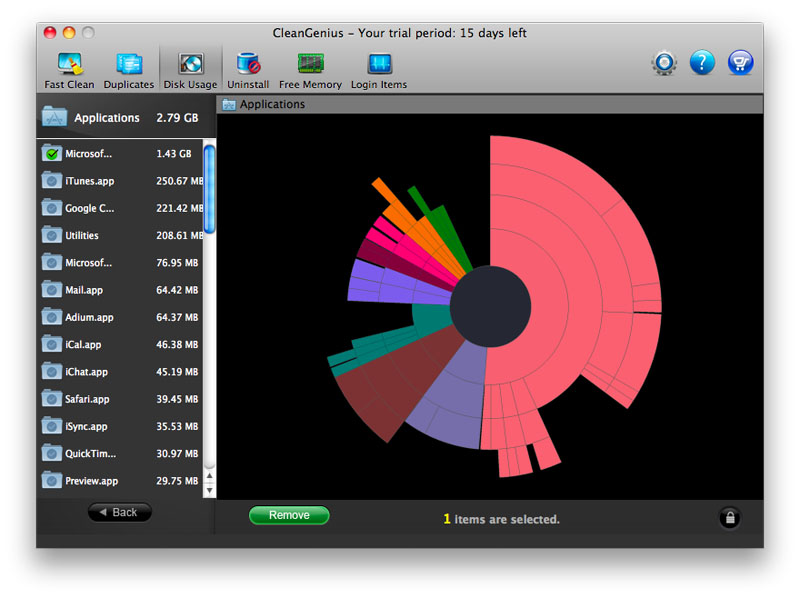Image resolution: width=800 pixels, height=598 pixels.
Task: Check the Google C... checkbox
Action: click(52, 208)
